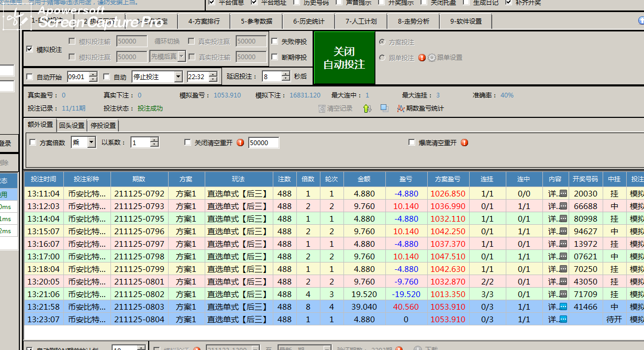644x350 pixels.
Task: Open detail icon for row 211125-0804
Action: 563,319
